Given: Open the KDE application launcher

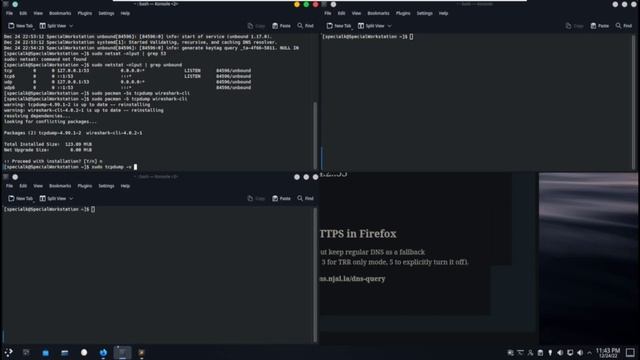Looking at the screenshot, I should coord(8,353).
